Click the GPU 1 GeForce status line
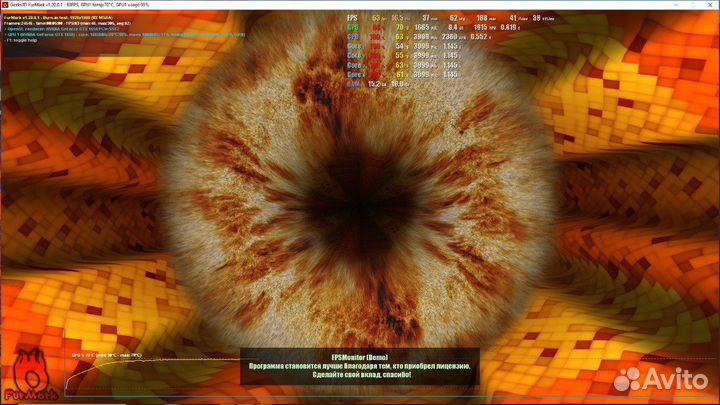This screenshot has width=720, height=405. pyautogui.click(x=124, y=34)
